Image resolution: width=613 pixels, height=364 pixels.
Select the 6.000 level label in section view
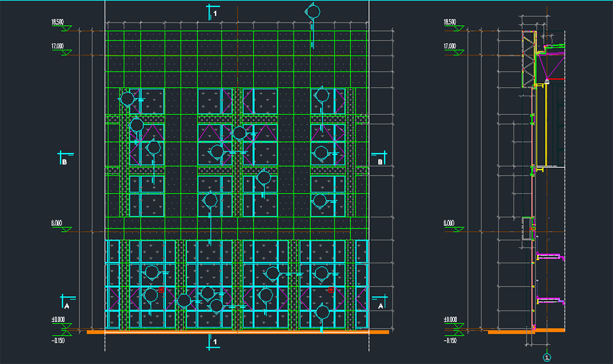click(450, 224)
